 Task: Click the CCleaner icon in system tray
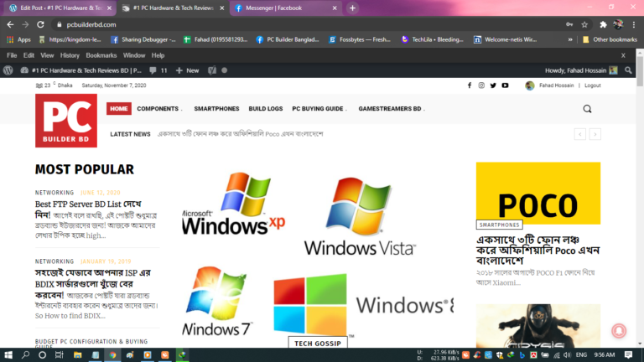pyautogui.click(x=477, y=355)
